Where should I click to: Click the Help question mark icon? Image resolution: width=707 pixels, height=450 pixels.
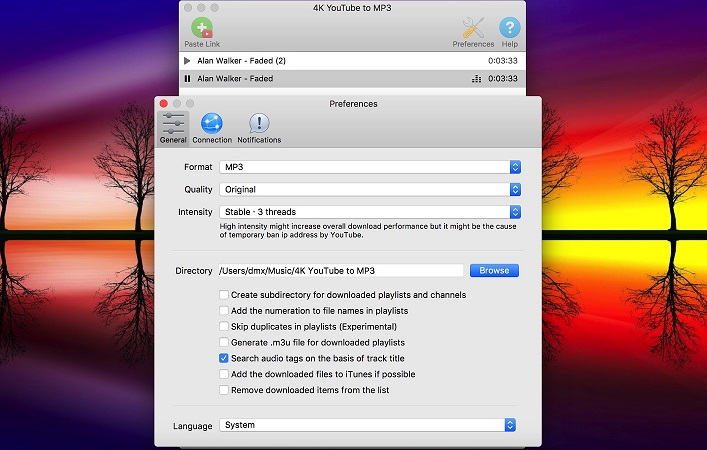click(510, 28)
